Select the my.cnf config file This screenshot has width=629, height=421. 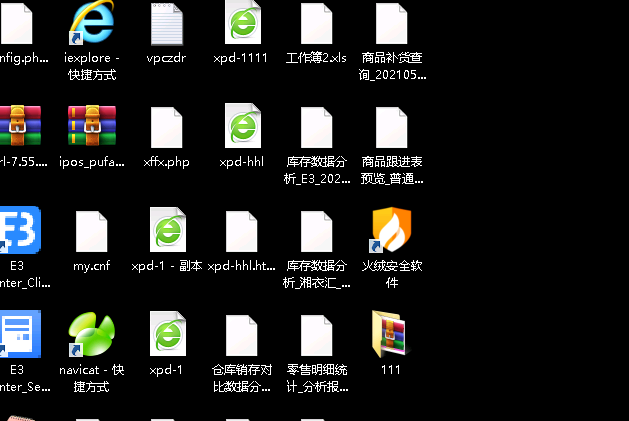pos(92,231)
